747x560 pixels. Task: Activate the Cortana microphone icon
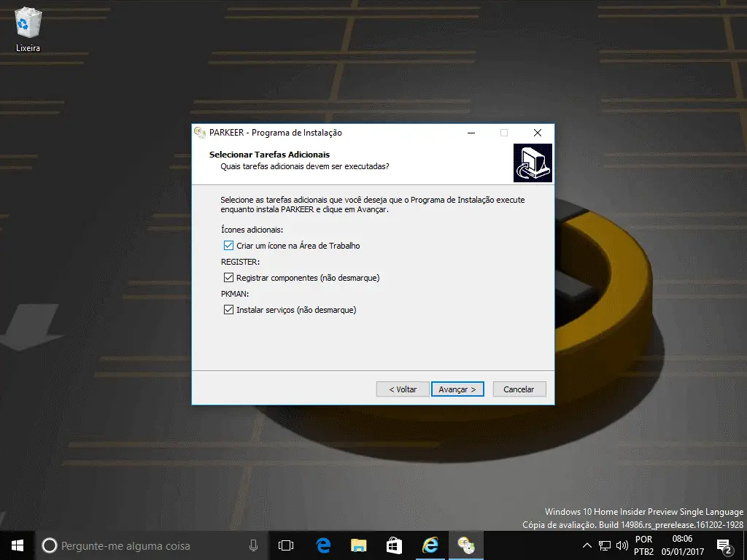point(253,545)
